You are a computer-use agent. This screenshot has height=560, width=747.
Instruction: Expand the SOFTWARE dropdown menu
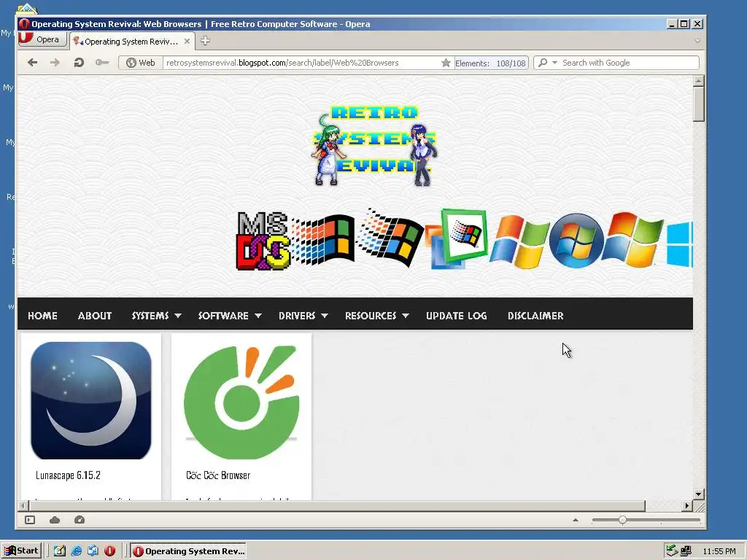230,316
